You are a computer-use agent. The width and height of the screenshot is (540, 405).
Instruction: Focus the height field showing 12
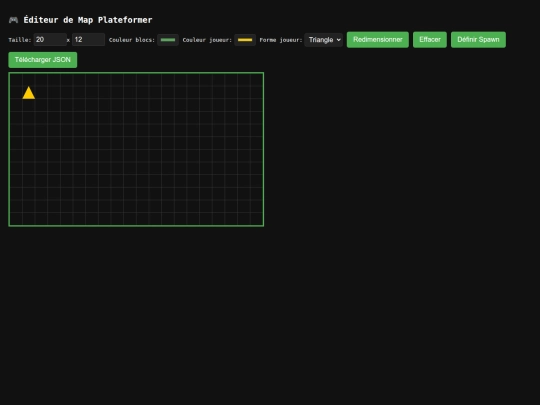[89, 40]
